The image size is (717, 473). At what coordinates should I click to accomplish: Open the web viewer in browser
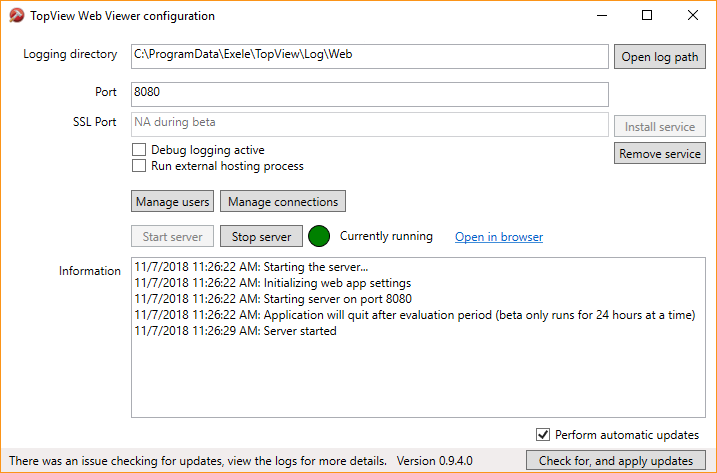pos(499,236)
